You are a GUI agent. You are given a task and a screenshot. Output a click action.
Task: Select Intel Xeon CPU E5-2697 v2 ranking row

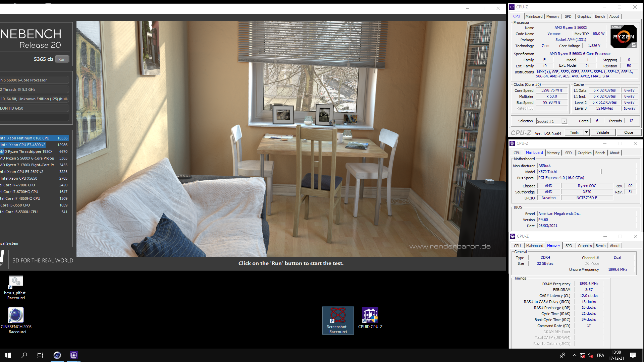tap(35, 172)
